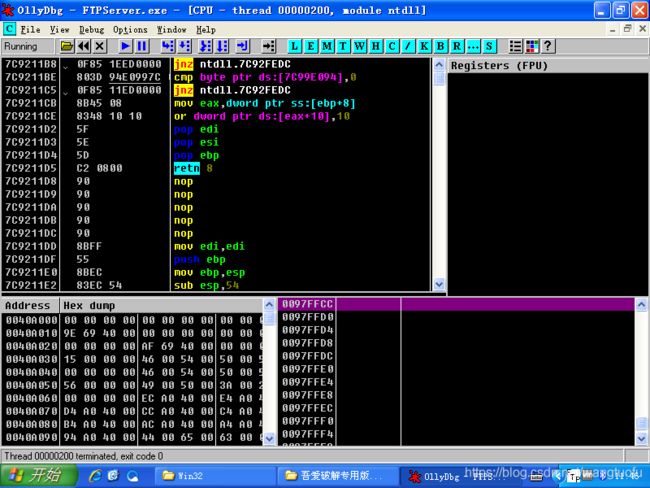
Task: Show Executable modules via E button
Action: [x=310, y=46]
